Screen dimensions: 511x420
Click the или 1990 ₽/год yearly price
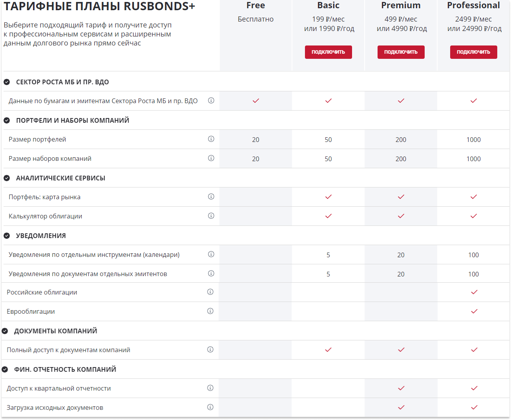tap(329, 29)
